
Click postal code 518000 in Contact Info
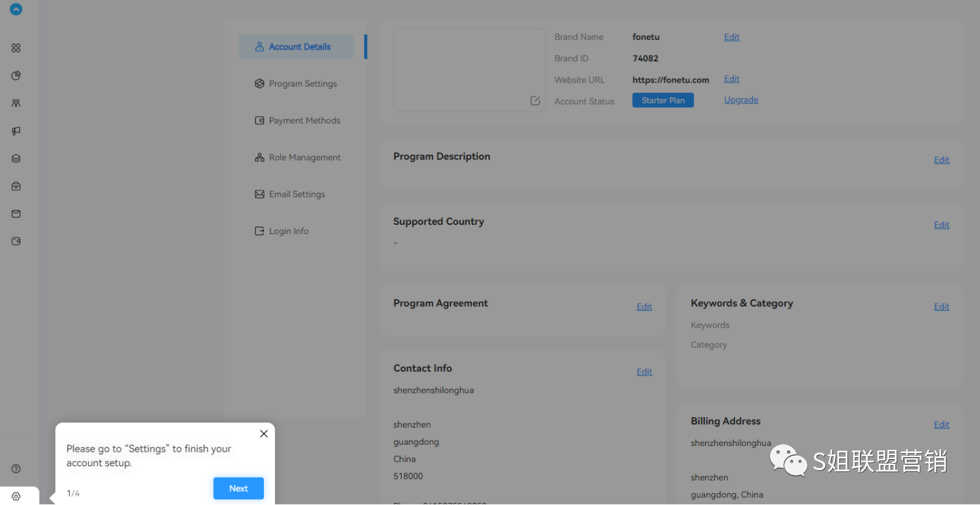point(408,476)
